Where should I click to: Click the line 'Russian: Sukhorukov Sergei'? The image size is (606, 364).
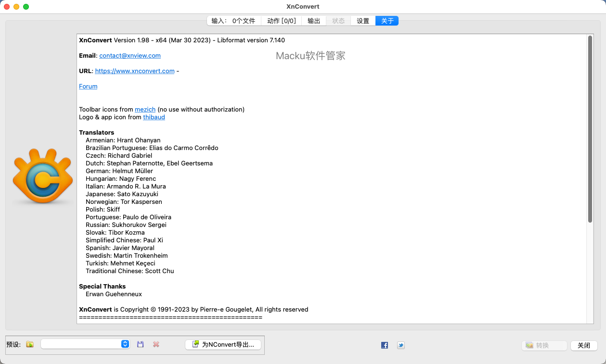126,225
